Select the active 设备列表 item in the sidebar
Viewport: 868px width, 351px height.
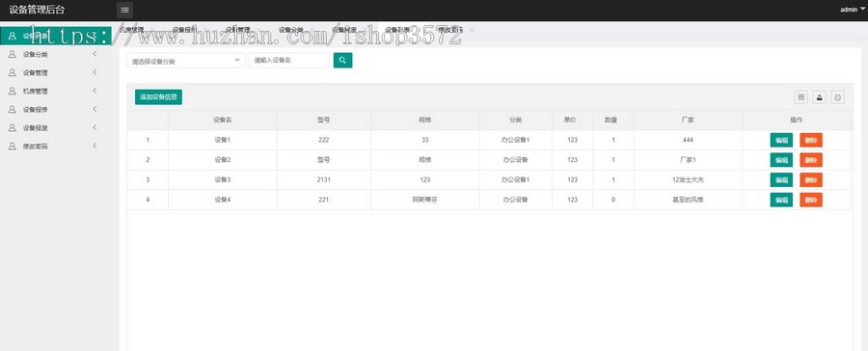(x=55, y=37)
